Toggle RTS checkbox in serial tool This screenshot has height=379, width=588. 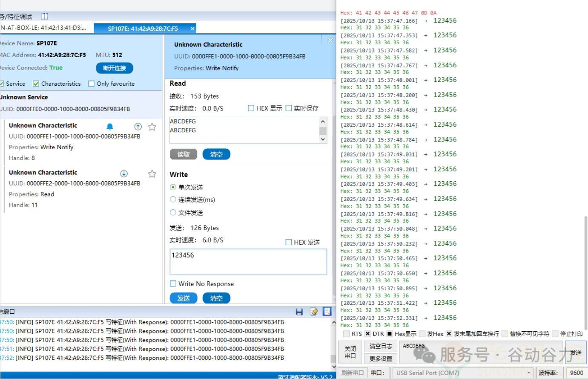347,334
